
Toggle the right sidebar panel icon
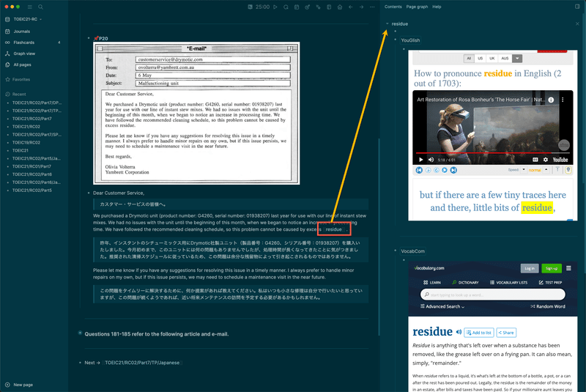(577, 7)
